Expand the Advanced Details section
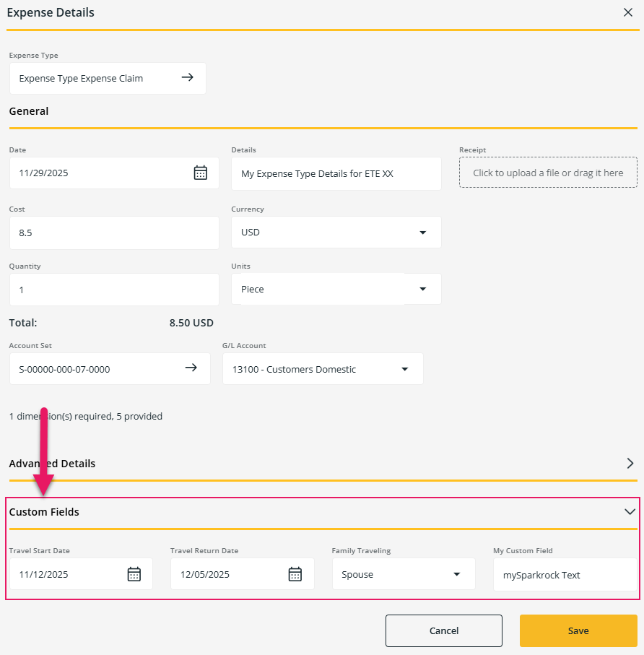The image size is (644, 655). [630, 463]
